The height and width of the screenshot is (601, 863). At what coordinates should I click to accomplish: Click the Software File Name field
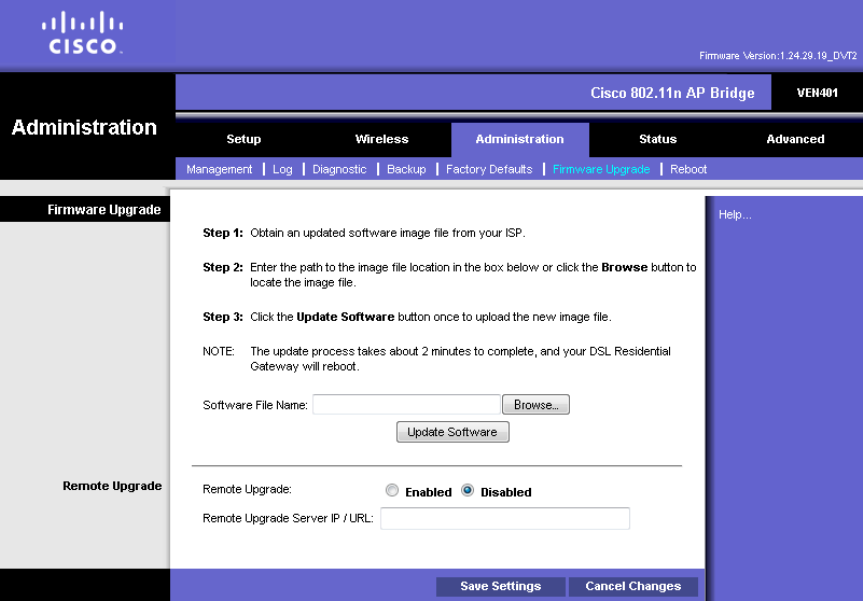coord(406,405)
